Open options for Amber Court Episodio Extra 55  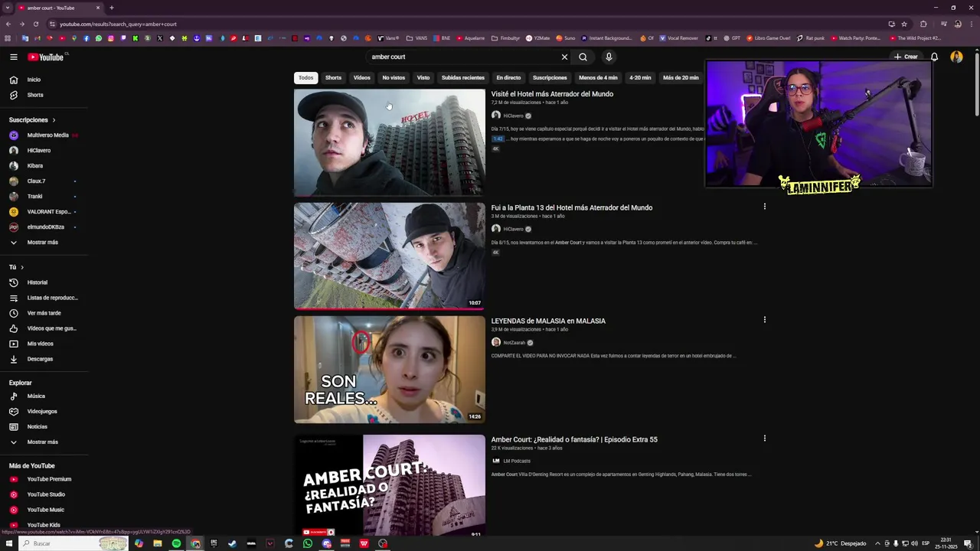pyautogui.click(x=764, y=439)
